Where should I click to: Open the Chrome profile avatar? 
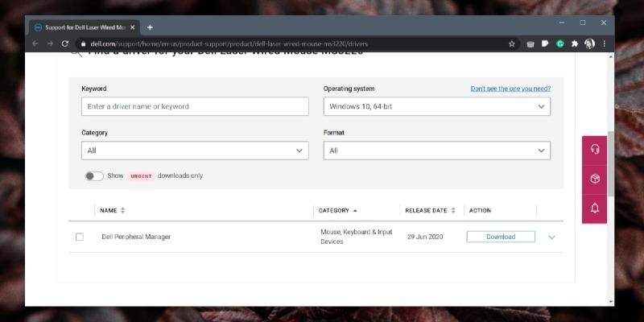coord(589,44)
